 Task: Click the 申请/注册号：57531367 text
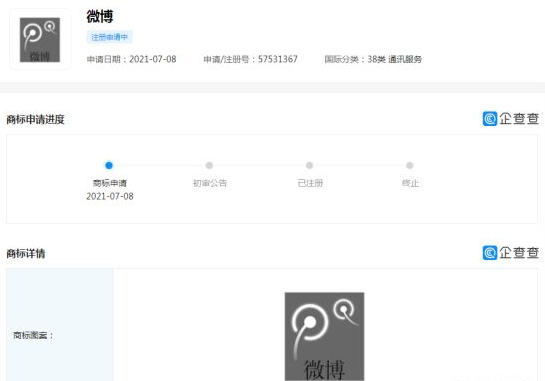point(251,59)
